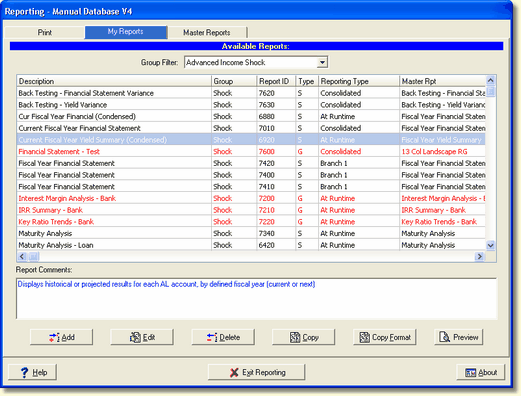The image size is (521, 396).
Task: Select row Back Testing - Financial Statement Variance
Action: click(251, 93)
